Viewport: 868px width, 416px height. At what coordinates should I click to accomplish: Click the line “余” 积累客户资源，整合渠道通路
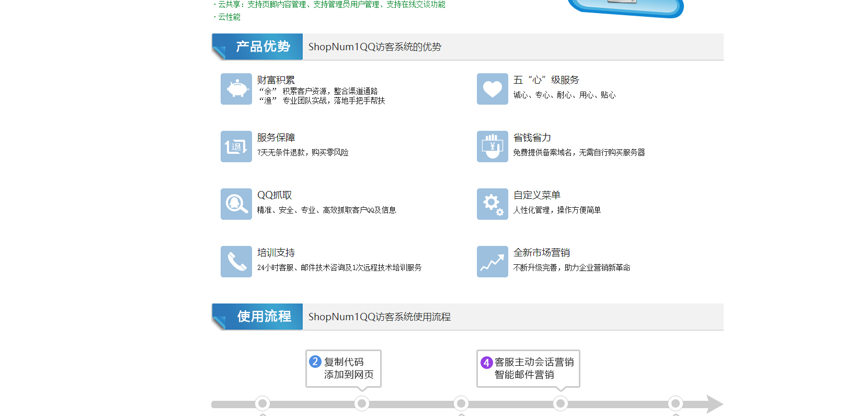coord(318,91)
